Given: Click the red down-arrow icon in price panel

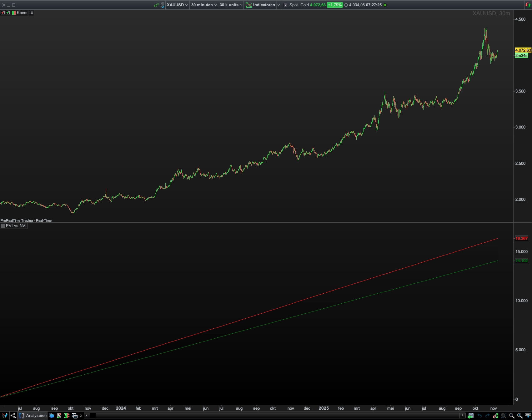Looking at the screenshot, I should [x=3, y=13].
